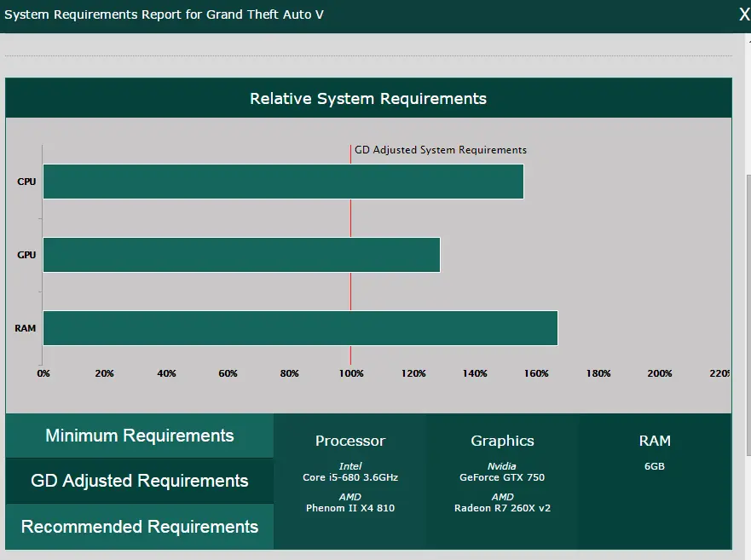This screenshot has width=751, height=560.
Task: Close the System Requirements Report dialog
Action: point(744,14)
